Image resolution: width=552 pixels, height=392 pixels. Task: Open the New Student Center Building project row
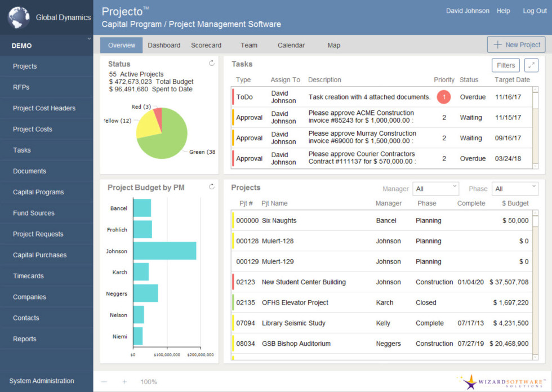[304, 282]
